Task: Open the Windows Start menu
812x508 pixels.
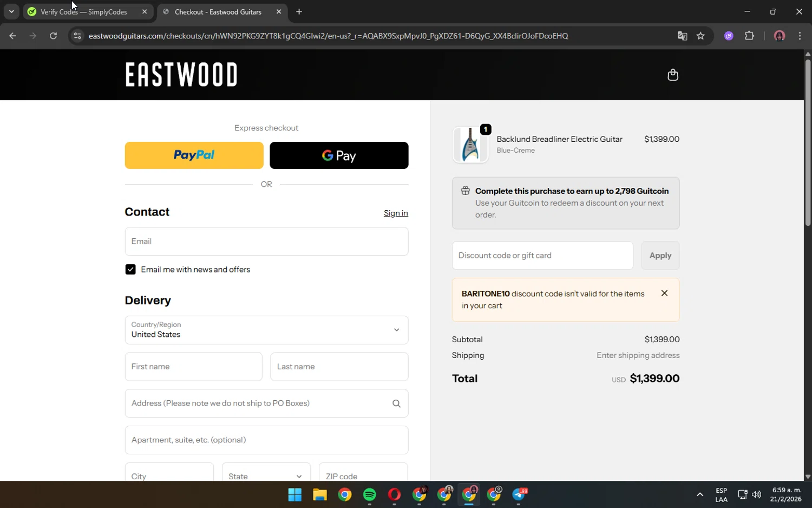Action: (x=295, y=494)
